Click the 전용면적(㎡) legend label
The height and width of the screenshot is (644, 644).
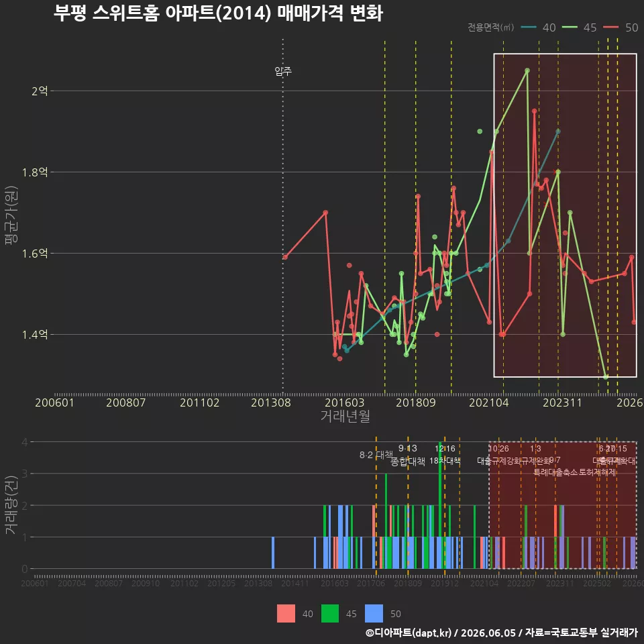point(491,27)
